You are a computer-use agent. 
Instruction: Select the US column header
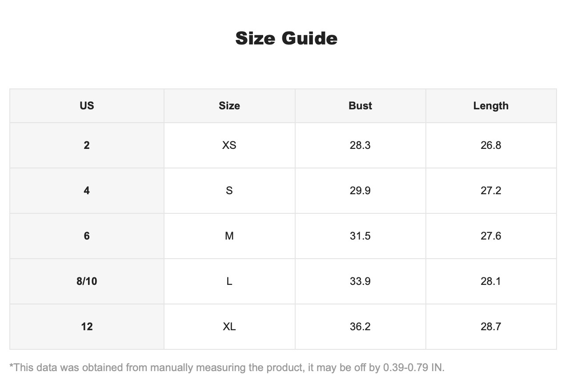click(x=87, y=106)
